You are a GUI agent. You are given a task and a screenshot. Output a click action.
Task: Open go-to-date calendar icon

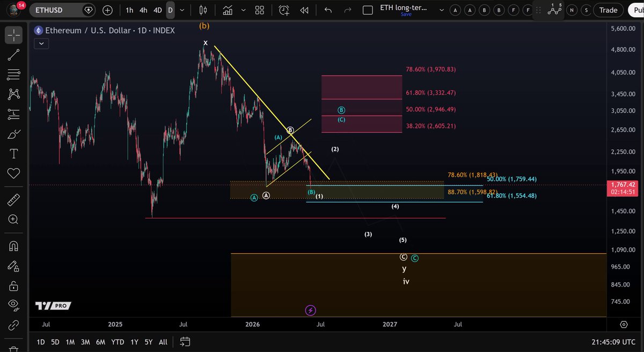tap(185, 342)
